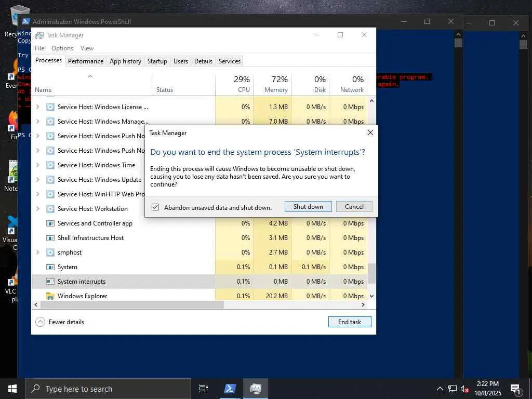This screenshot has height=399, width=532.
Task: Click the process list scroll up arrow
Action: point(371,101)
